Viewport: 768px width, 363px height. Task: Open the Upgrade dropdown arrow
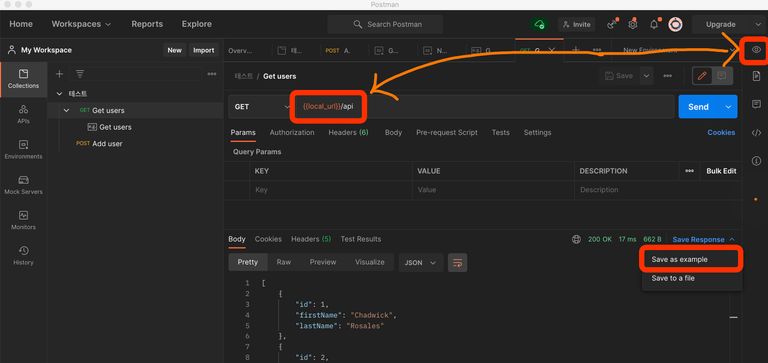coord(757,24)
